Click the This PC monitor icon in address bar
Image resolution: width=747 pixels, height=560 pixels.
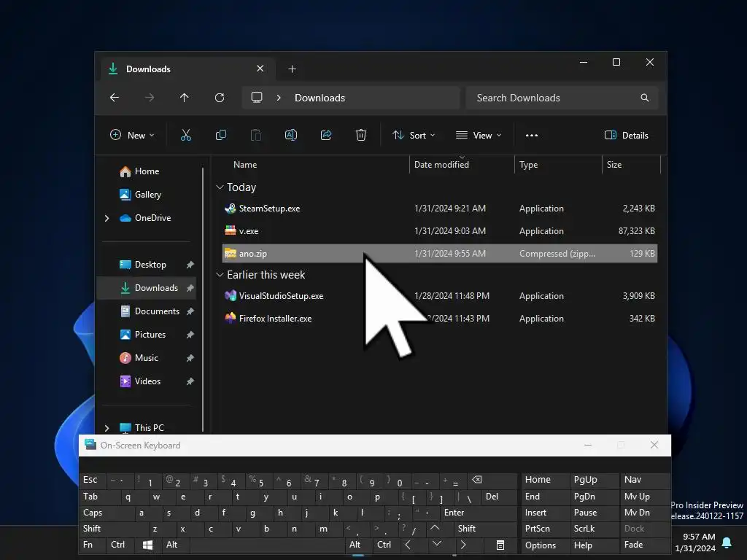point(257,98)
